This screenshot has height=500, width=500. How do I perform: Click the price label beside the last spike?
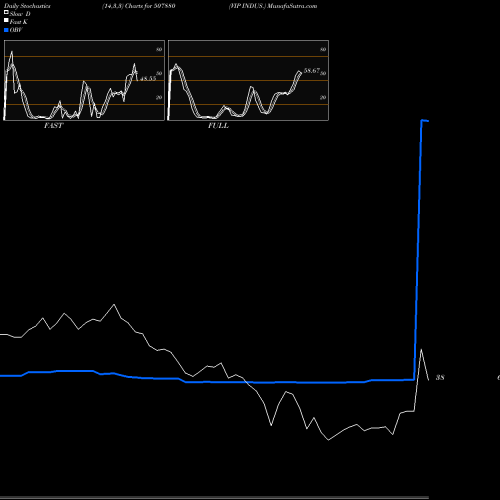pyautogui.click(x=440, y=378)
